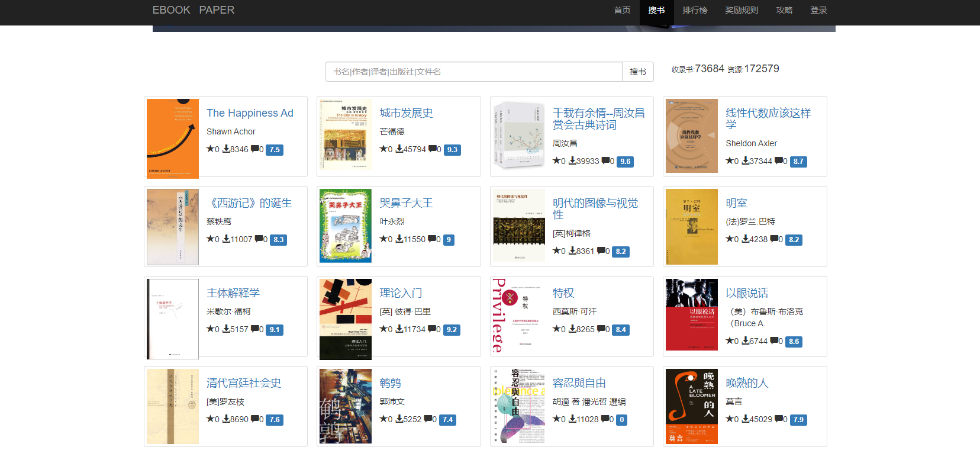Click The Happiness Ad orange cover thumbnail
980x450 pixels.
173,139
